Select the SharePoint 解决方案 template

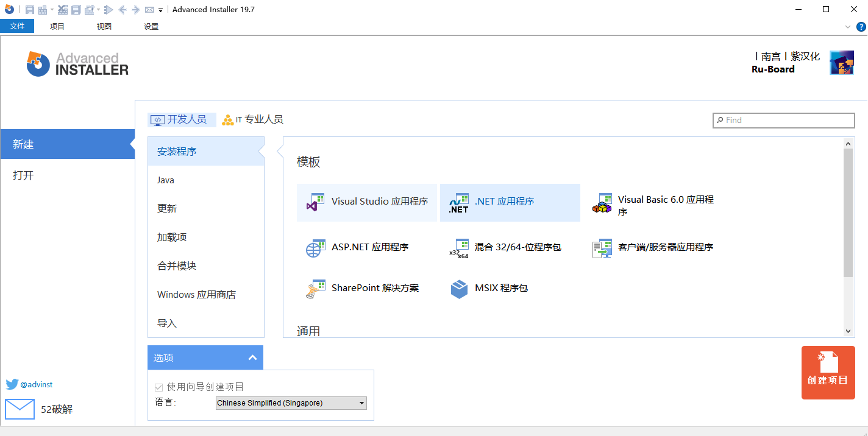click(x=366, y=288)
